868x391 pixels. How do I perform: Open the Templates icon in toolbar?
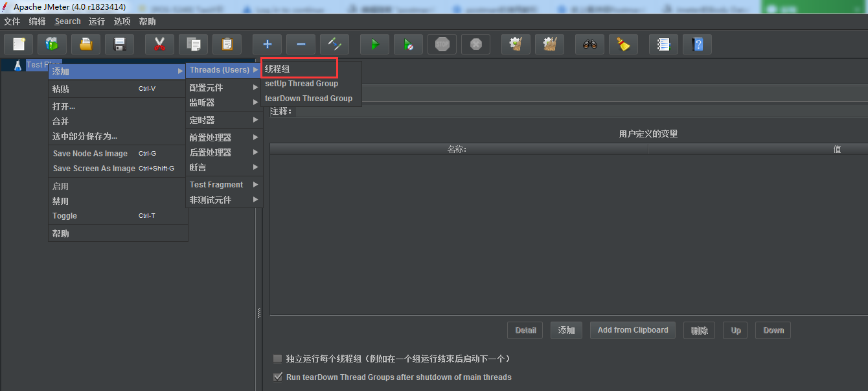52,44
